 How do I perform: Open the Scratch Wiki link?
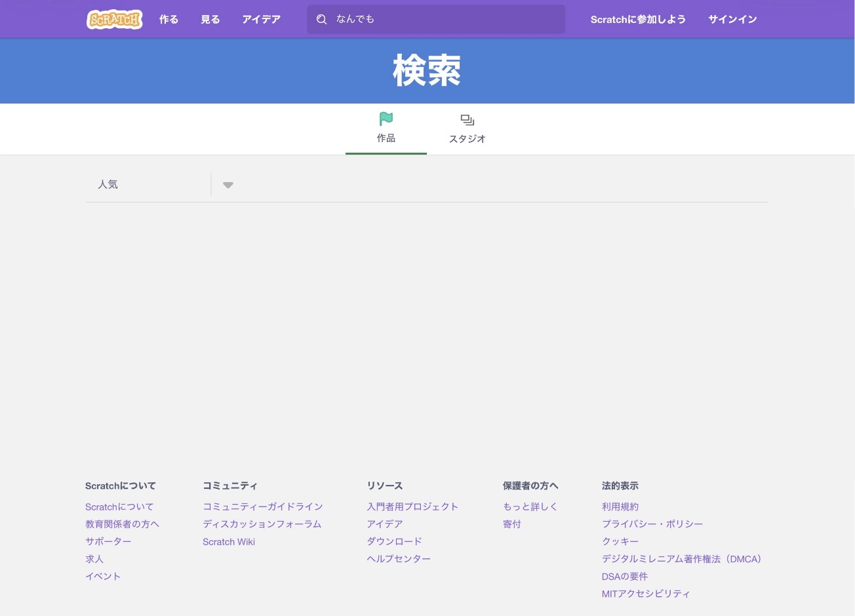click(x=229, y=541)
